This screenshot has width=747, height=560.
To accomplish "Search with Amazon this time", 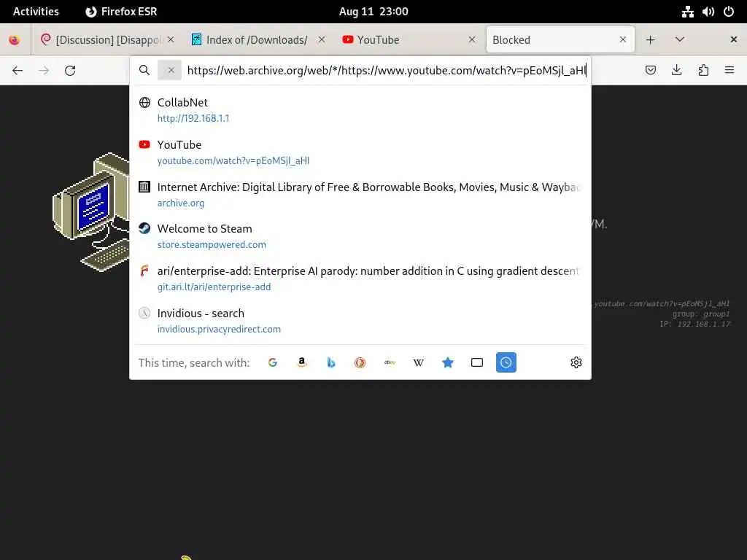I will point(301,363).
